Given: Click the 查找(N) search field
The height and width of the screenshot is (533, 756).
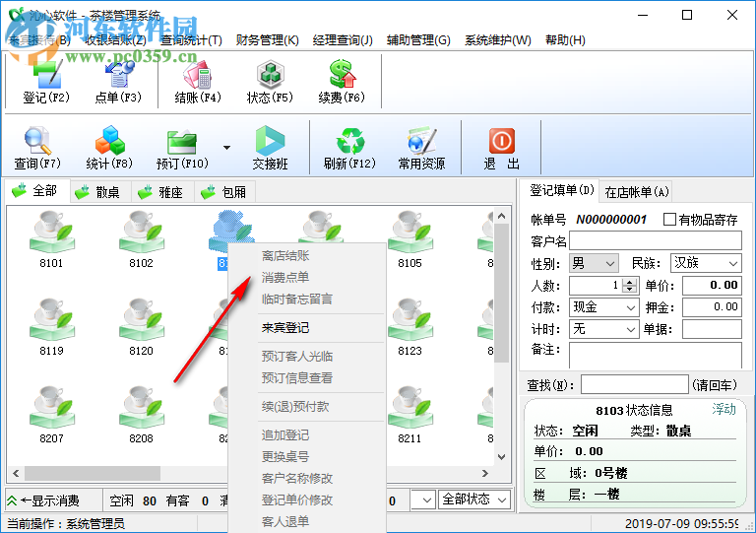Looking at the screenshot, I should [635, 384].
